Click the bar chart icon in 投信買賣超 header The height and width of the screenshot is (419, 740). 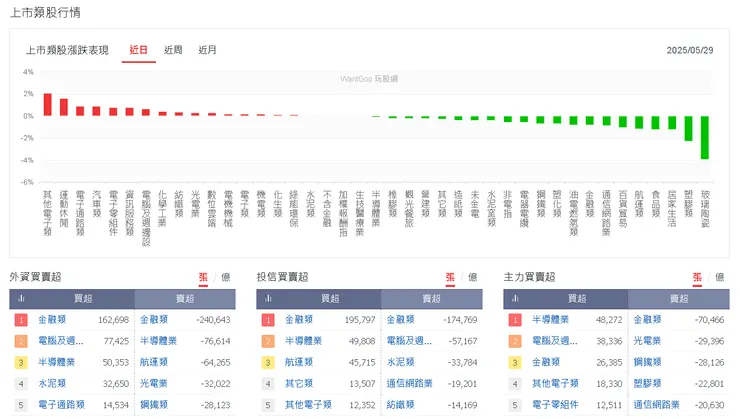pyautogui.click(x=268, y=299)
